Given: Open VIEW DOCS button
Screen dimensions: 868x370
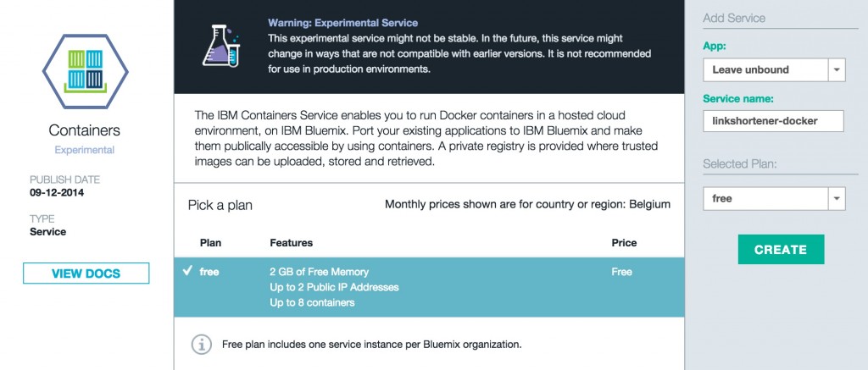Looking at the screenshot, I should pyautogui.click(x=86, y=273).
